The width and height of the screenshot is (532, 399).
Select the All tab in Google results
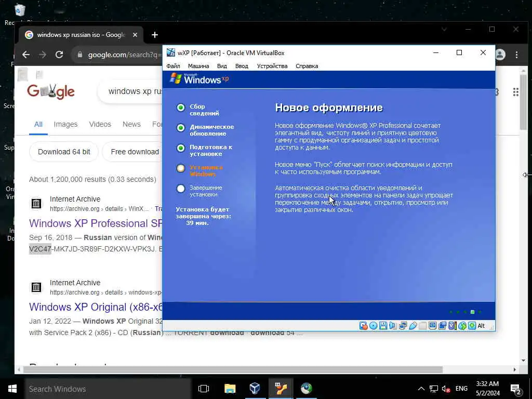[38, 125]
